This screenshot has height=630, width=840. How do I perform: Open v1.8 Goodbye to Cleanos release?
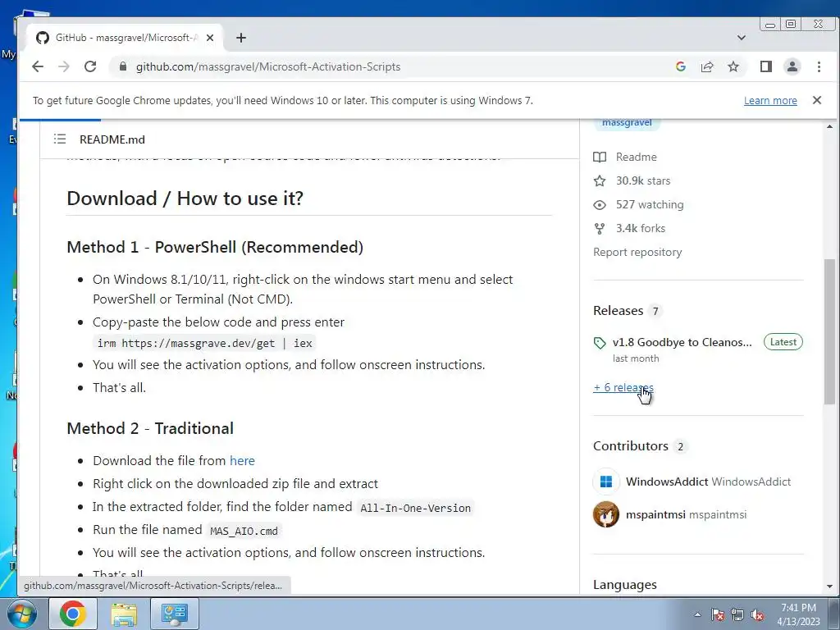pyautogui.click(x=682, y=342)
